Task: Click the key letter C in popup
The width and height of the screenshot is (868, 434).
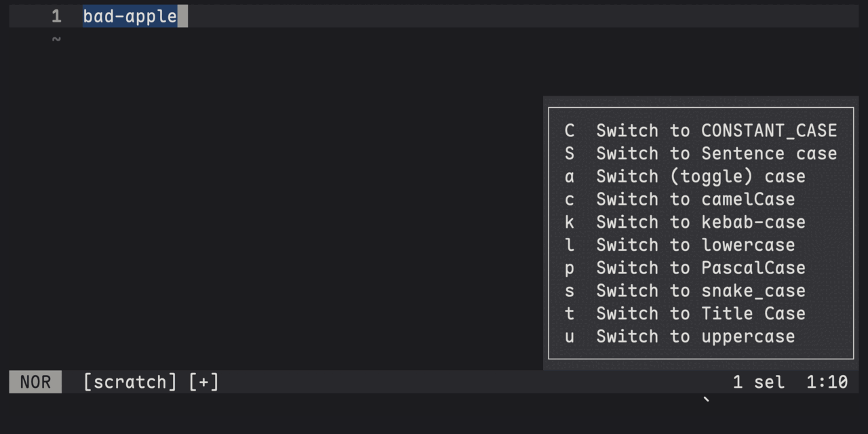Action: (570, 130)
